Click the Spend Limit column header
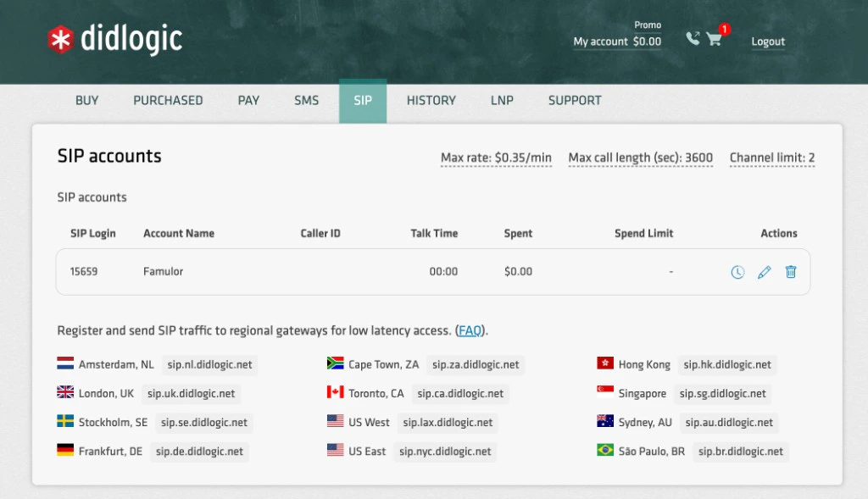Screen dimensions: 868x499 point(644,234)
